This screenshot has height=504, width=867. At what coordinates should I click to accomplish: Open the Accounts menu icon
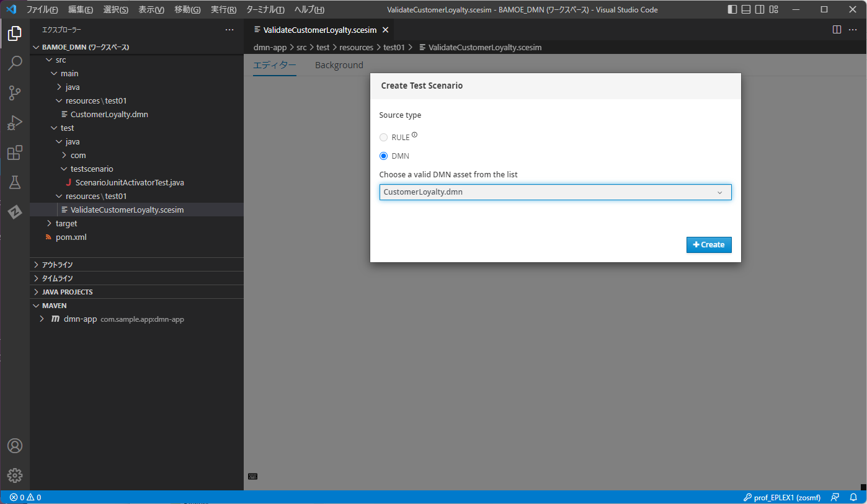[15, 446]
